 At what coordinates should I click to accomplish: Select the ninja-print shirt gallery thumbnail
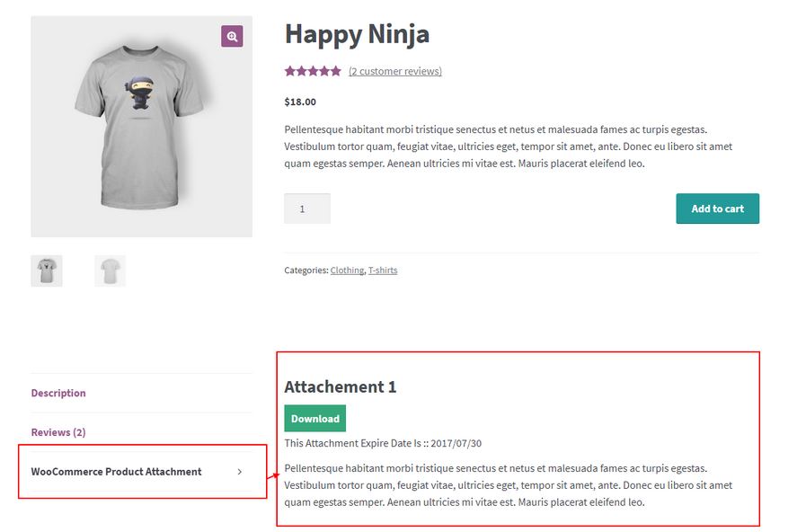click(x=47, y=270)
